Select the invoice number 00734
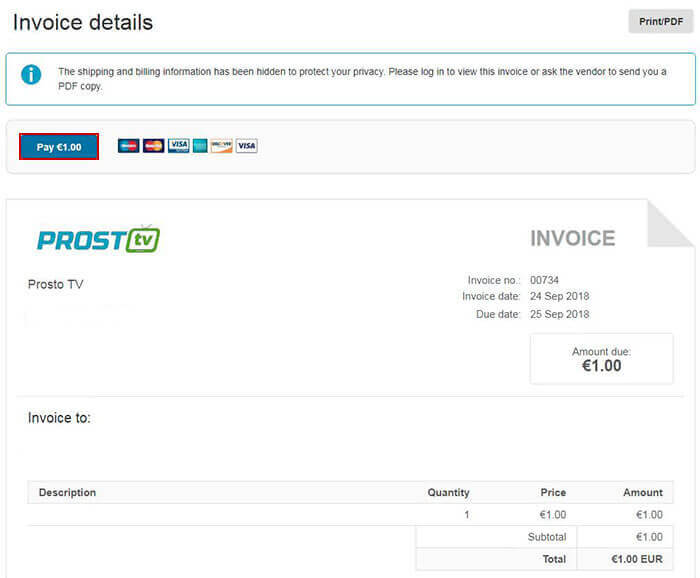 (x=544, y=280)
